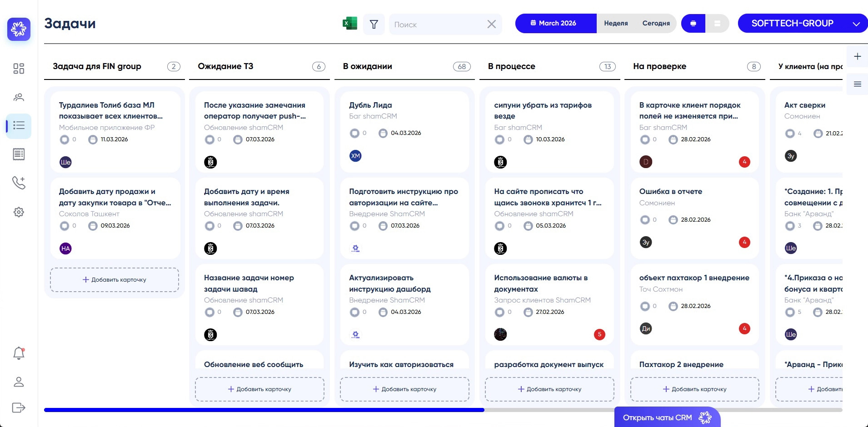This screenshot has width=868, height=427.
Task: Expand the SOFTTECH-GROUP dropdown
Action: point(856,24)
